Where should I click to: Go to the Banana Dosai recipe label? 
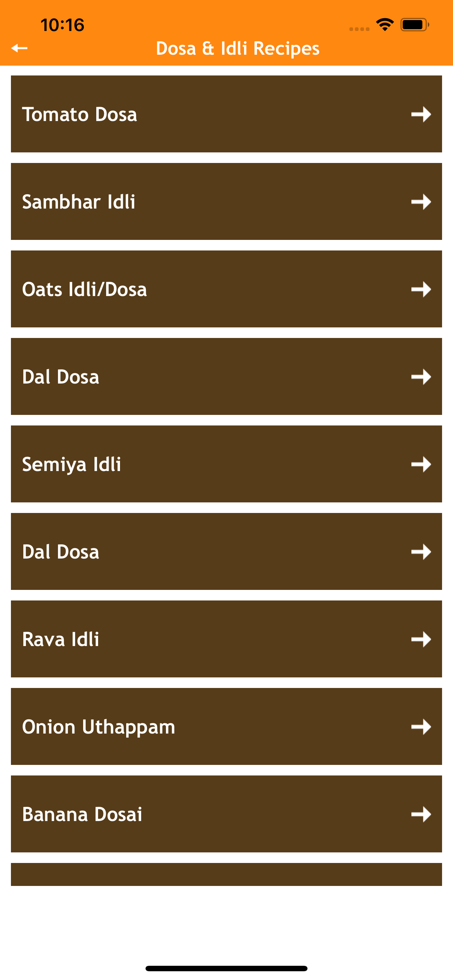(x=82, y=814)
